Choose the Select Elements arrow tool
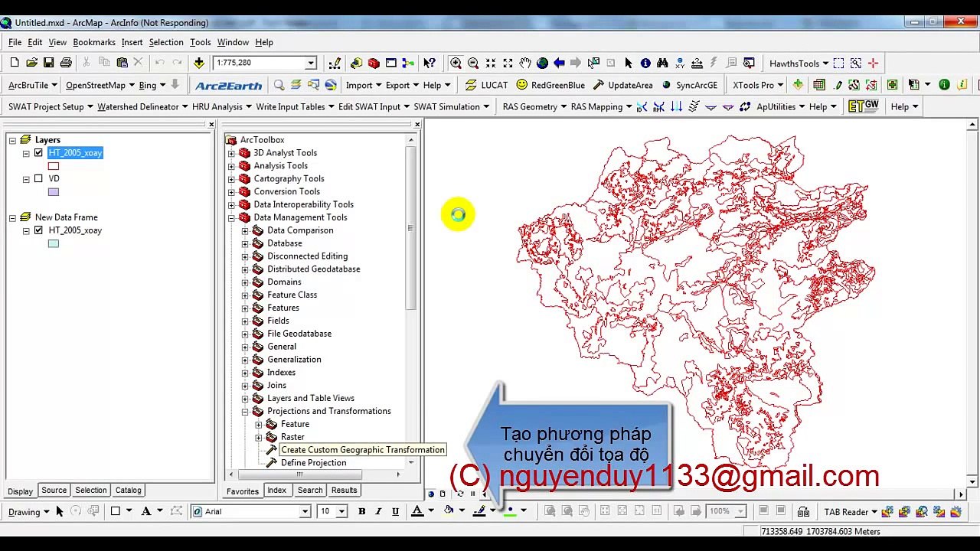980x551 pixels. [x=628, y=63]
